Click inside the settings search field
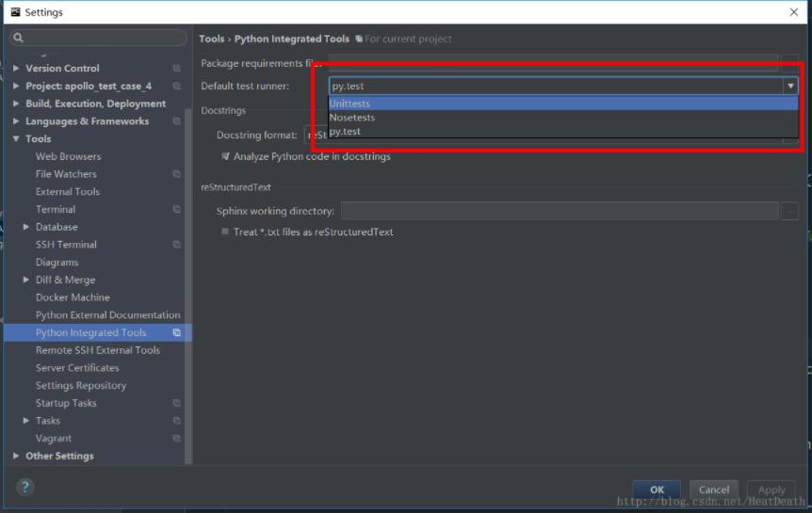812x513 pixels. [x=98, y=38]
